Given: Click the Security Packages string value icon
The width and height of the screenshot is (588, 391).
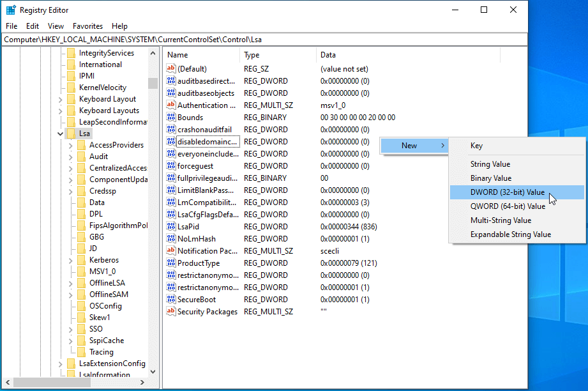Looking at the screenshot, I should pyautogui.click(x=170, y=312).
